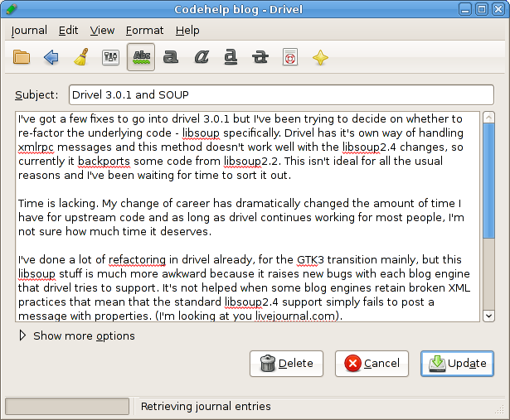The width and height of the screenshot is (510, 420).
Task: Click the Delete button
Action: (286, 364)
